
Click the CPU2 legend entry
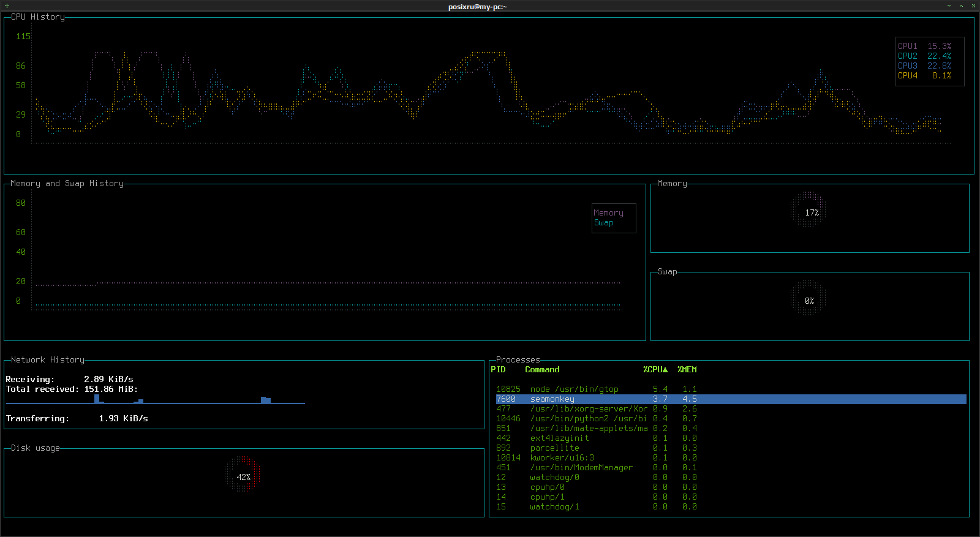925,56
